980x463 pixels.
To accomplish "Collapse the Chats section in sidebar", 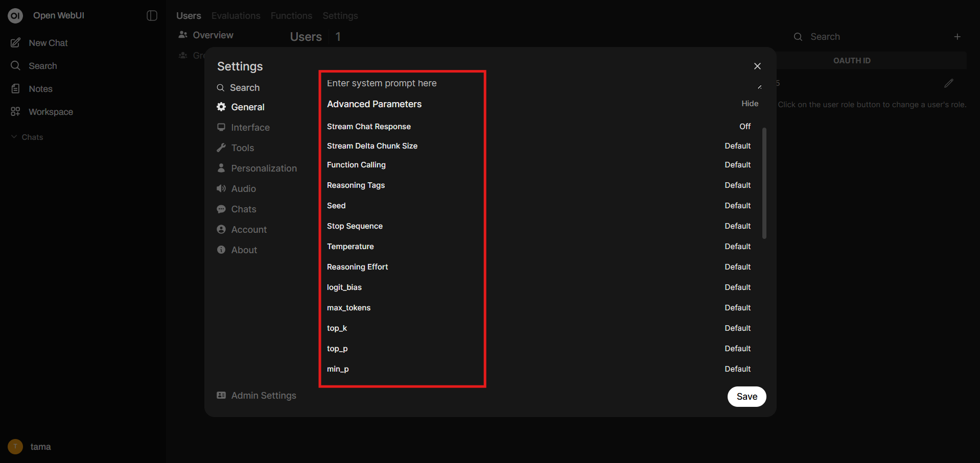I will (13, 137).
